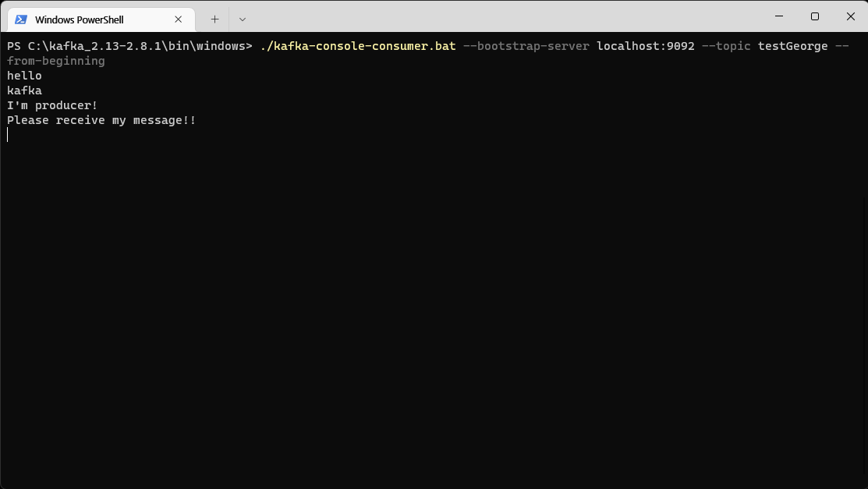Screen dimensions: 868x489
Task: Click the kafka-console-consumer.bat command text
Action: pos(358,46)
